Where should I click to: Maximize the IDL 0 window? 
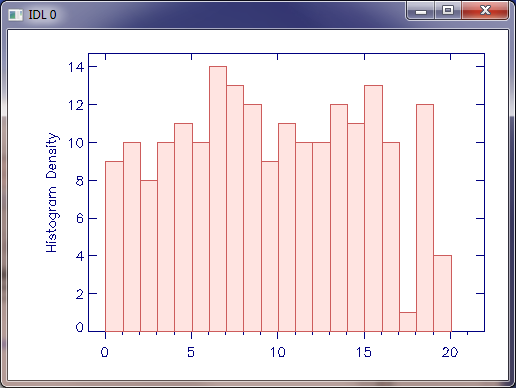448,11
